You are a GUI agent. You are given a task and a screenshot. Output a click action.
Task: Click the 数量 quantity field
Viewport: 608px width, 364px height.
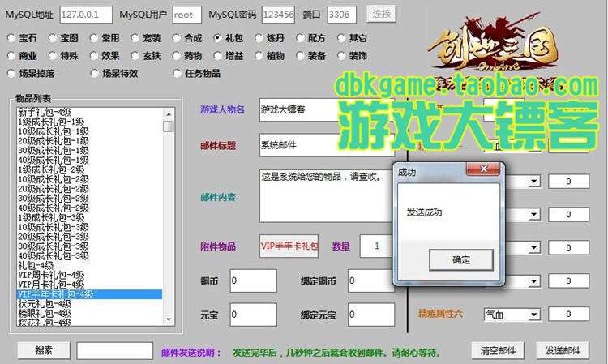[x=377, y=246]
